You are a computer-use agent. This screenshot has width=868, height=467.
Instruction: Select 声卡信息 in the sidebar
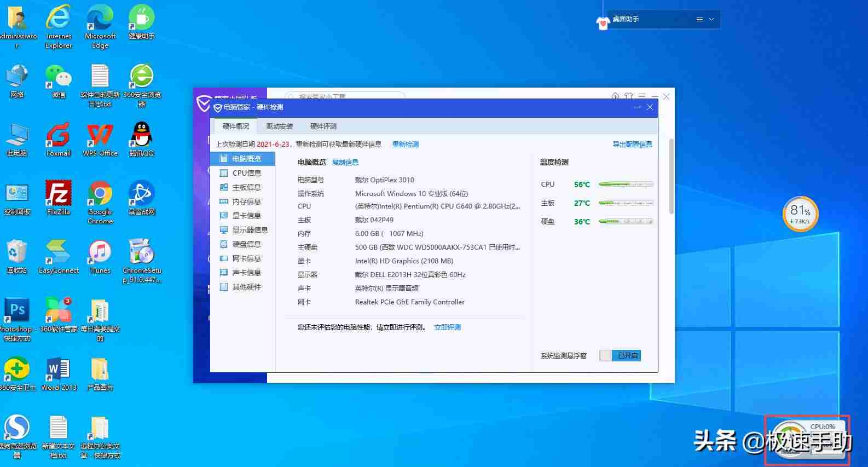click(242, 273)
